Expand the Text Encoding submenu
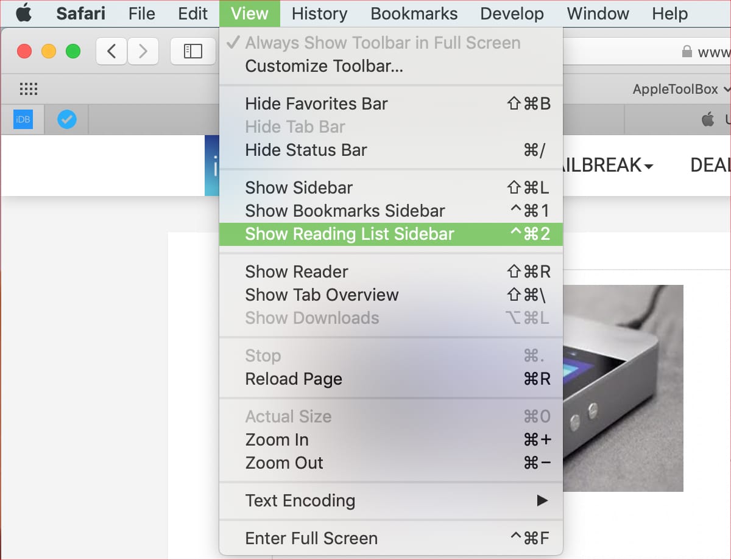Viewport: 731px width, 560px height. [x=391, y=500]
